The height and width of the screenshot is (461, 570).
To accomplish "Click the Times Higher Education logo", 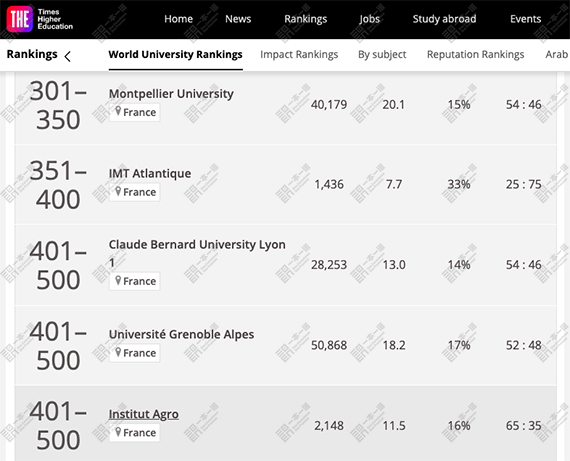I will coord(40,19).
